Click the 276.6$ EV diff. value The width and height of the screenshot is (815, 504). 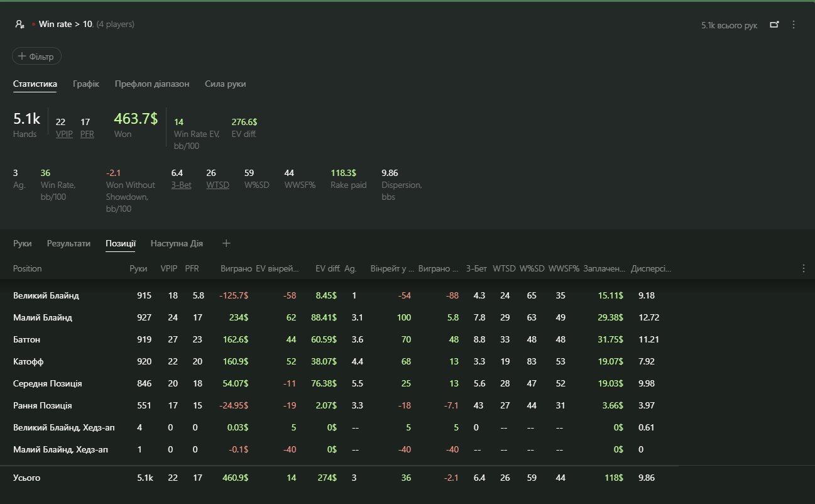(244, 122)
